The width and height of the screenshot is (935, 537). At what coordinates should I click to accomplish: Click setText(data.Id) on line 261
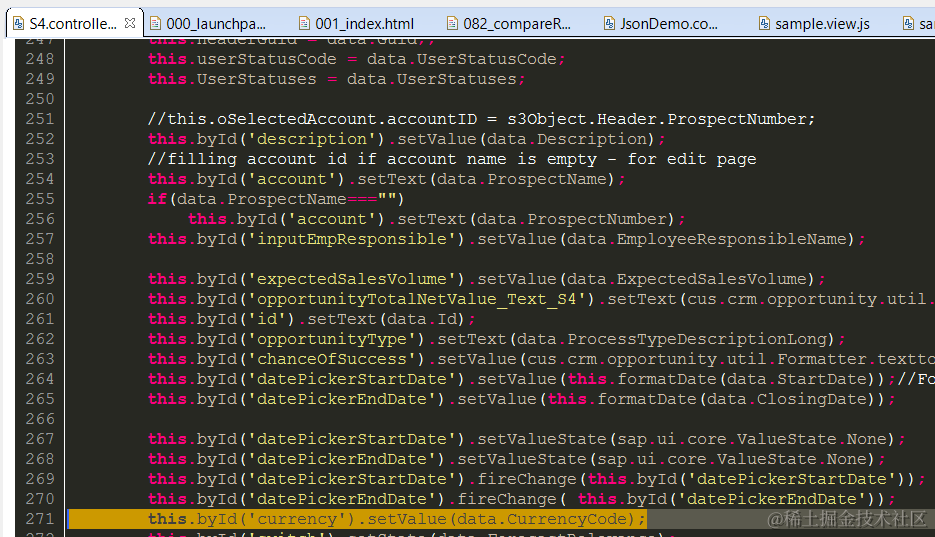click(x=386, y=319)
